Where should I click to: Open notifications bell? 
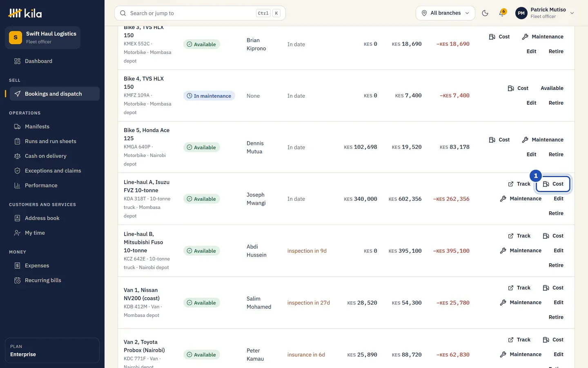click(502, 13)
